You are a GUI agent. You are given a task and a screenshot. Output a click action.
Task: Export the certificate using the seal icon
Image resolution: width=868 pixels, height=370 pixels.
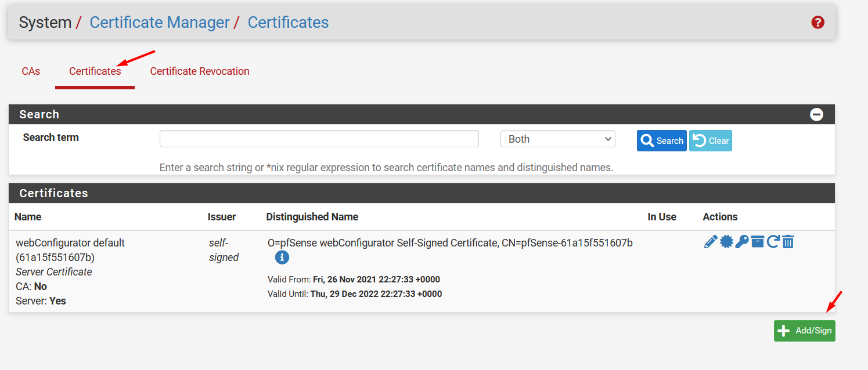(726, 242)
